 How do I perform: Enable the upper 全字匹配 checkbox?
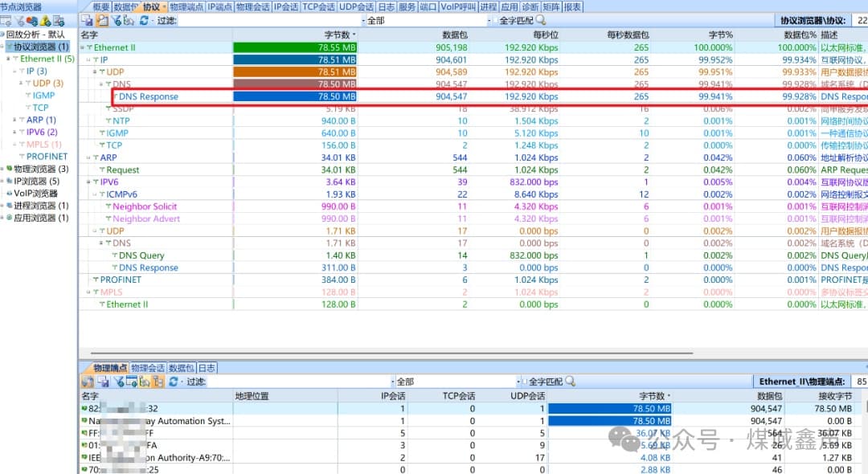click(494, 21)
